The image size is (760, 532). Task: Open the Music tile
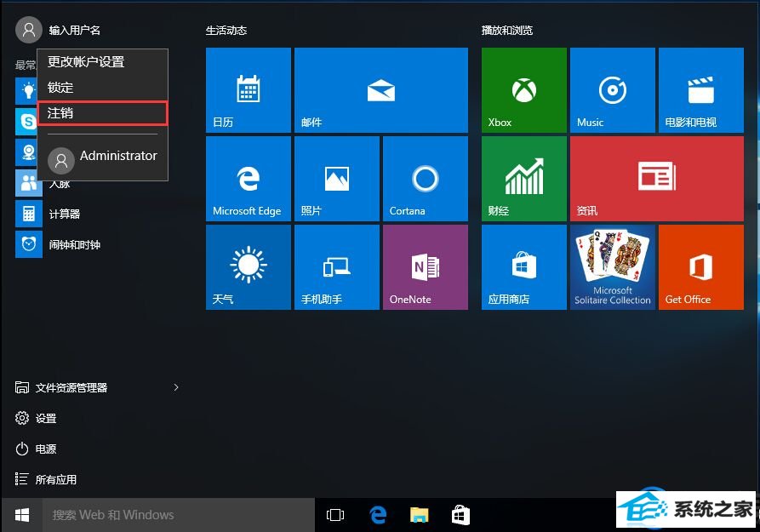pyautogui.click(x=613, y=89)
